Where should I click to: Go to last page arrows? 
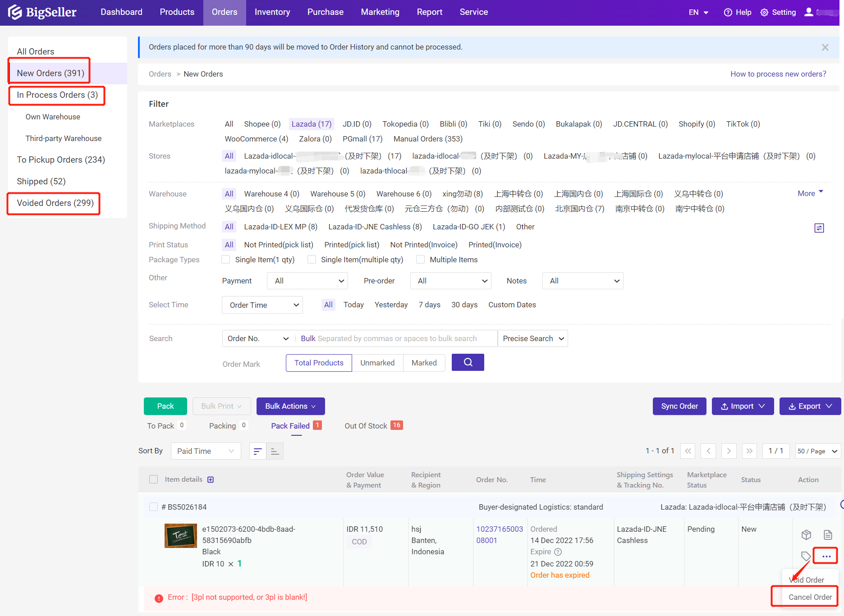coord(749,451)
